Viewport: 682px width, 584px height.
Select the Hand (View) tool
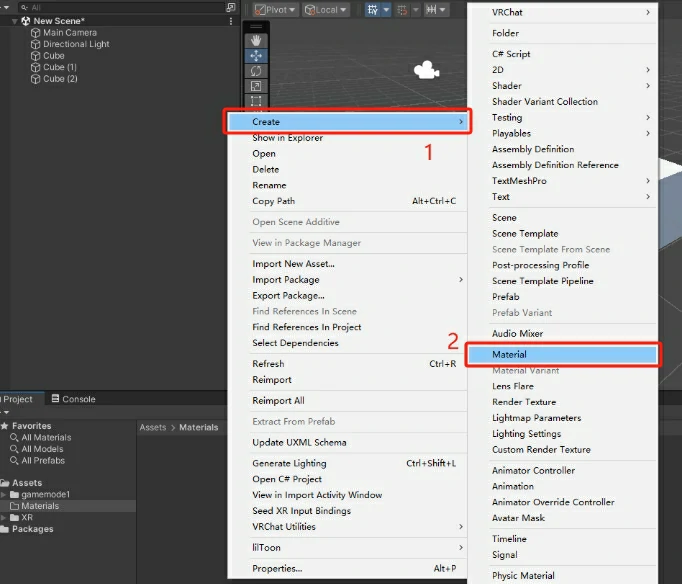[x=256, y=41]
